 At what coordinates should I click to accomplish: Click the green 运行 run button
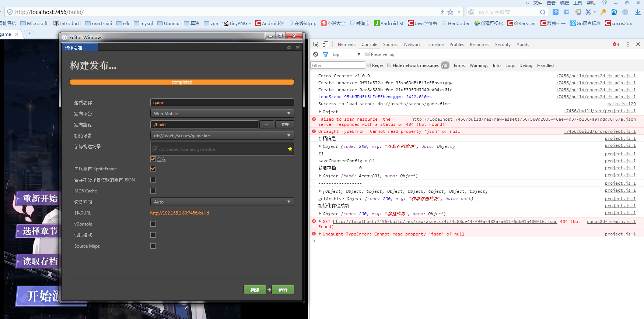pos(283,290)
